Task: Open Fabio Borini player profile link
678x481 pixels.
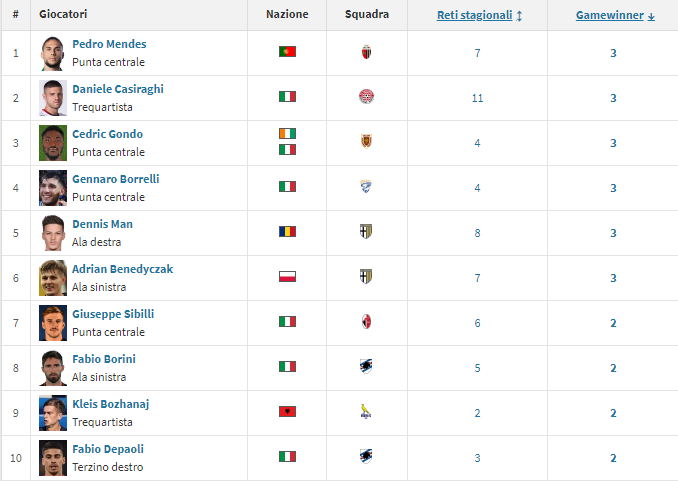Action: pos(104,359)
